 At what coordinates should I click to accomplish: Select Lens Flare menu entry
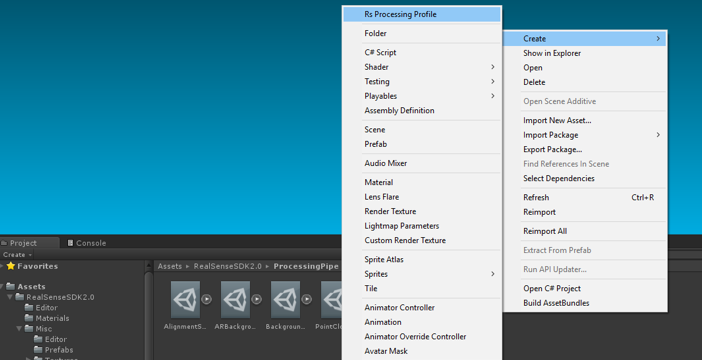[422, 197]
